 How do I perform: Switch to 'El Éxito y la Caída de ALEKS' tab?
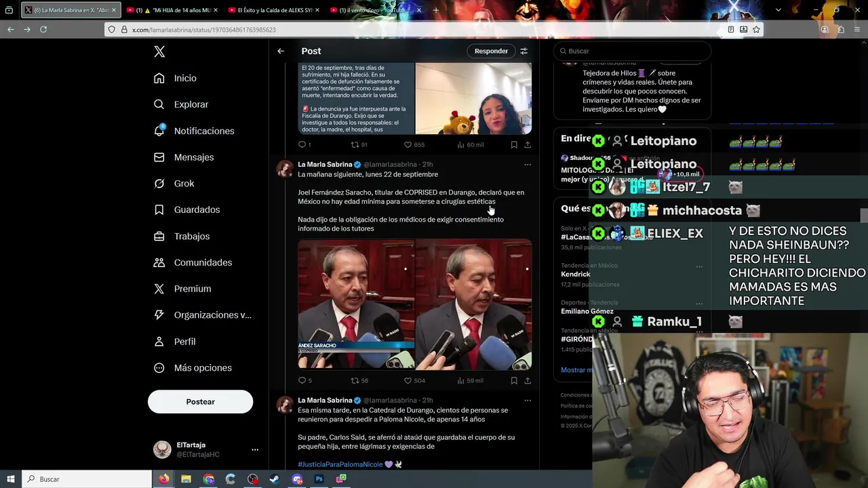[x=272, y=10]
